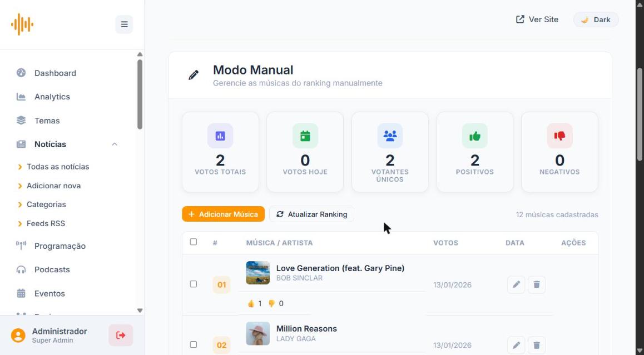This screenshot has width=644, height=355.
Task: Open Categorias submenu link
Action: point(46,204)
